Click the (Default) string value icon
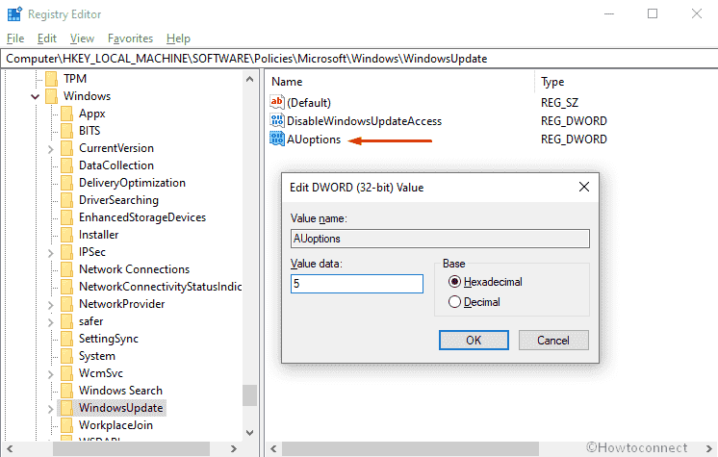The height and width of the screenshot is (457, 718). (x=277, y=103)
